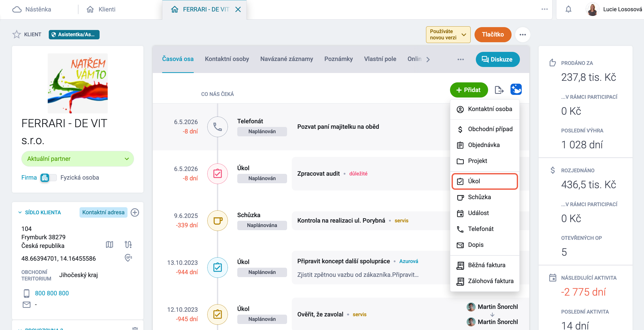The width and height of the screenshot is (644, 330).
Task: Switch to Kontaktní osoby tab
Action: 227,59
